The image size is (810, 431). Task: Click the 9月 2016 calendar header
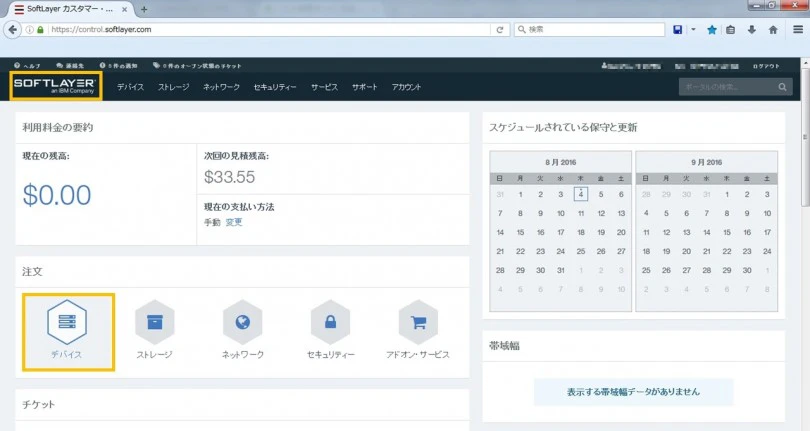coord(707,162)
